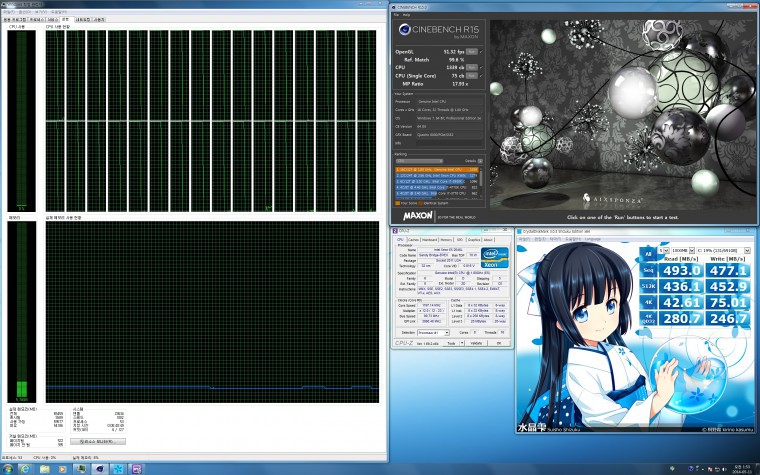Click the Seq read value 493.0
The height and width of the screenshot is (475, 760).
(x=682, y=270)
